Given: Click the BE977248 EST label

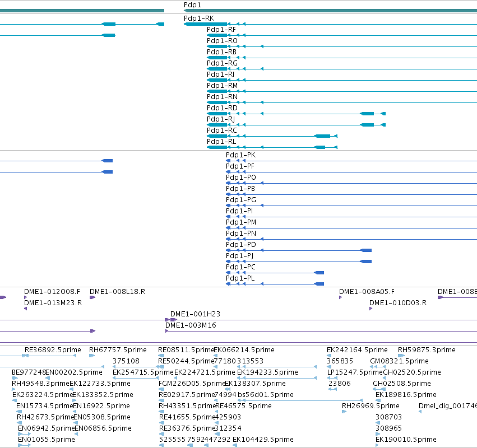Looking at the screenshot, I should click(29, 372).
